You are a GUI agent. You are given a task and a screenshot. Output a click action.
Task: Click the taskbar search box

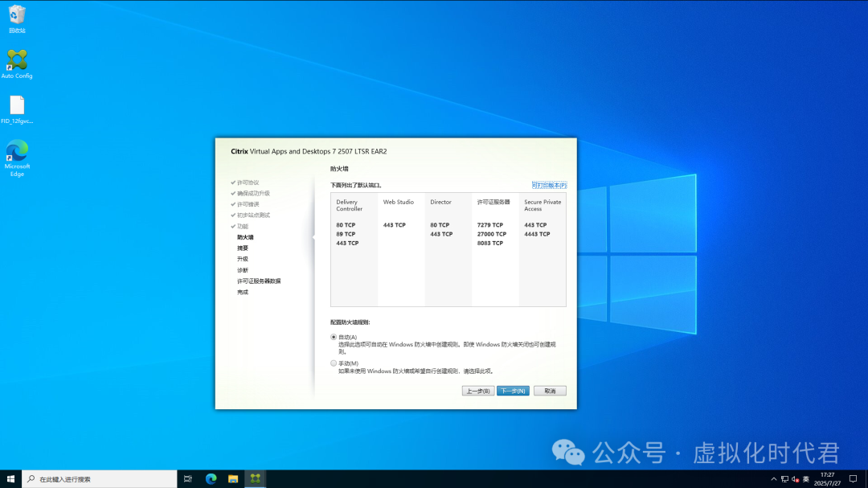click(x=100, y=479)
